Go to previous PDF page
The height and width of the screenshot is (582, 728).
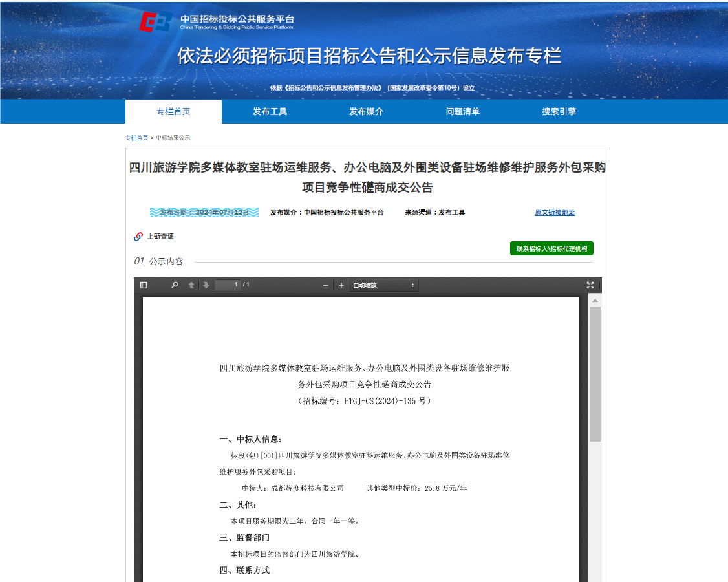click(x=191, y=285)
